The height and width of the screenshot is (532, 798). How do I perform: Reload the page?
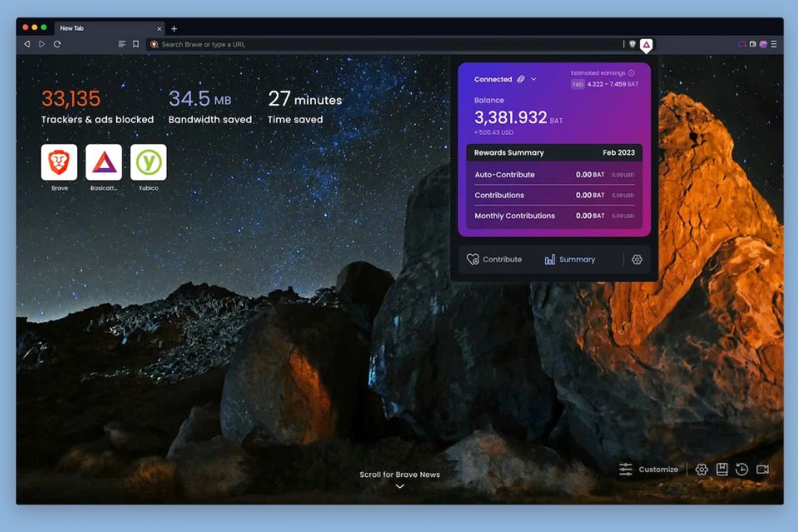coord(57,44)
